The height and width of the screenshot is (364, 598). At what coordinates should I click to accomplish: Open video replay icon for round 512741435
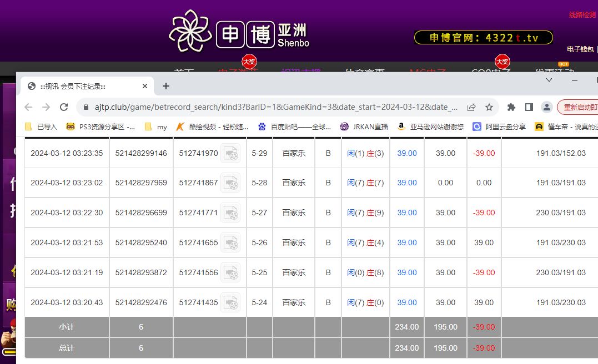coord(230,303)
